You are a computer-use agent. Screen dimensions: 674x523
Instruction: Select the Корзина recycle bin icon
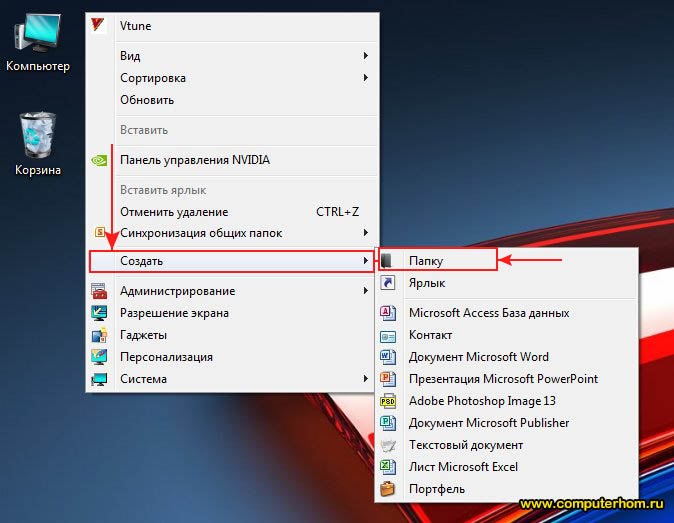pyautogui.click(x=37, y=144)
